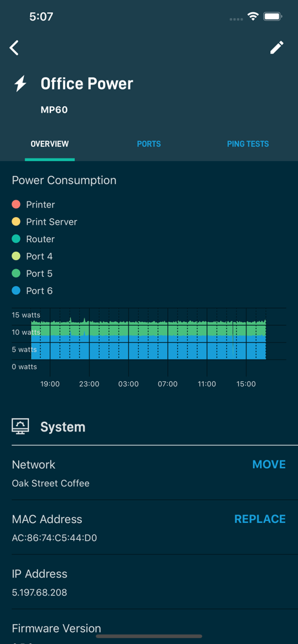Select the Port 5 green legend swatch

[17, 273]
